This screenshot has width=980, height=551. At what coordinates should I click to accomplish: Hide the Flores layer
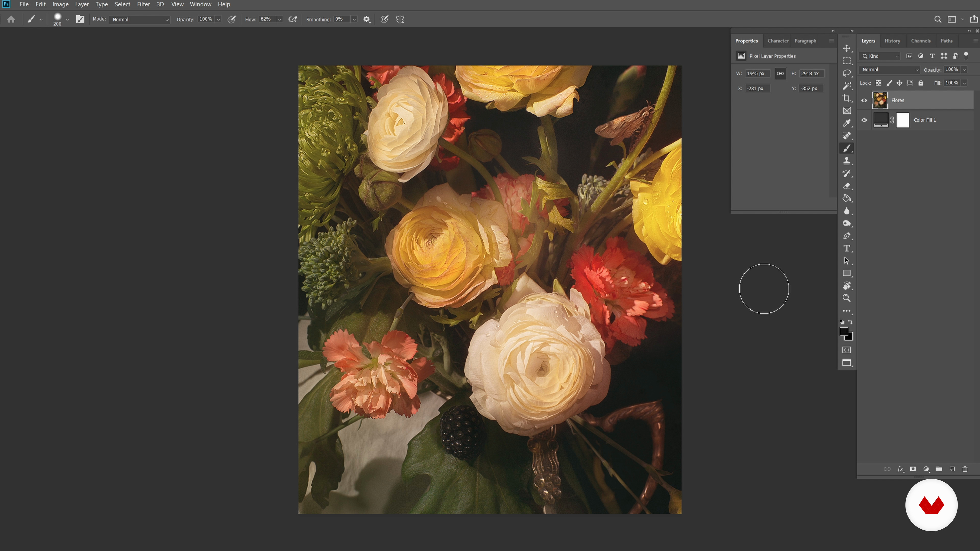point(864,101)
